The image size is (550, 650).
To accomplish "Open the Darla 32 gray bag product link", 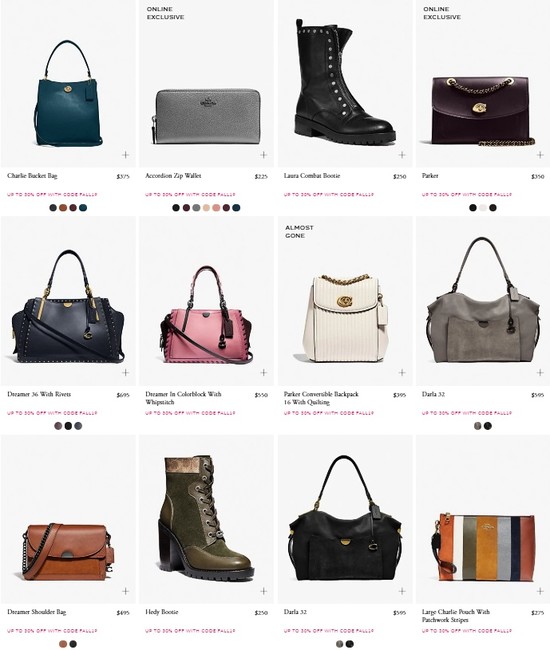I will (433, 394).
